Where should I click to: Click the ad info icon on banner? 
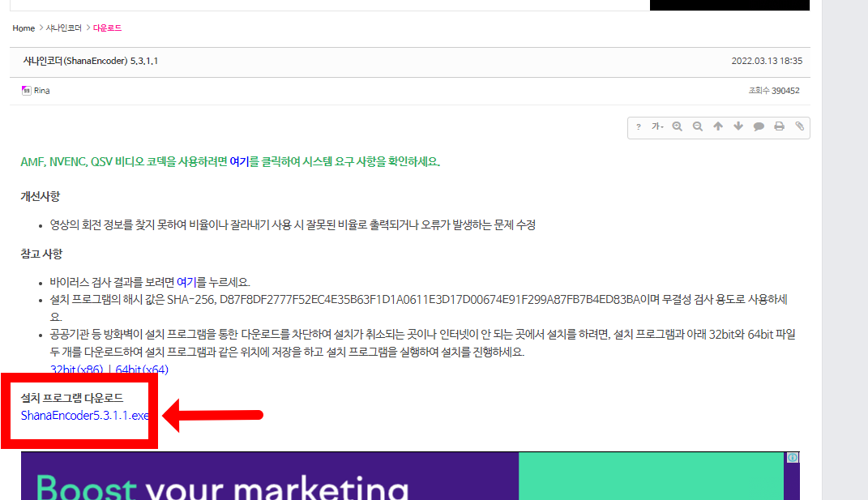[793, 457]
